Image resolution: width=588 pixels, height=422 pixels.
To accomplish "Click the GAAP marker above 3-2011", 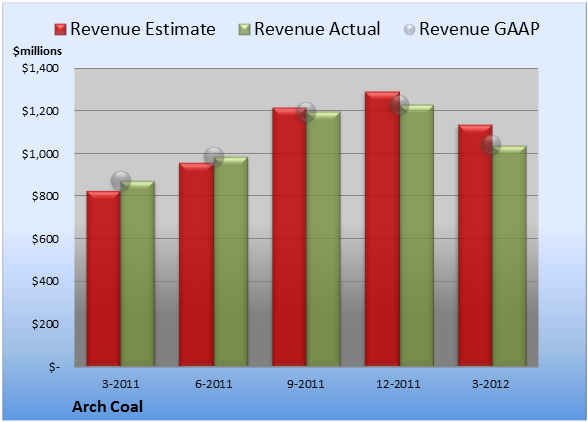I will (x=121, y=181).
